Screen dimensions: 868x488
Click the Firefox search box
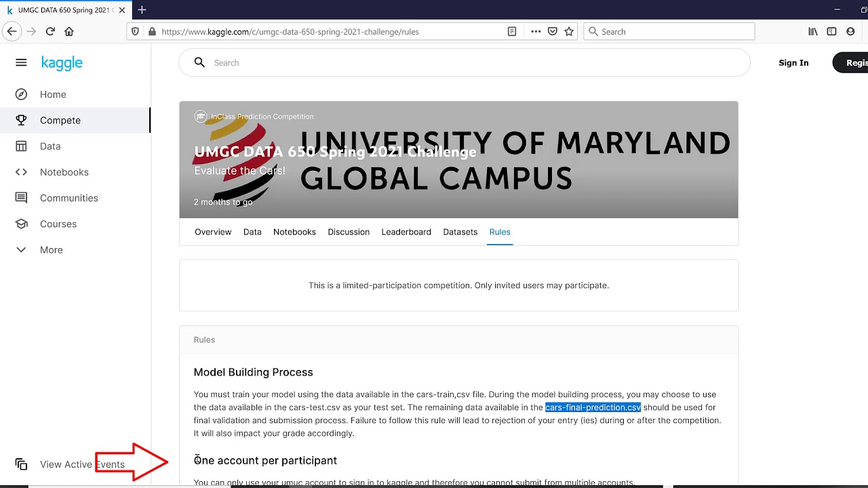tap(669, 31)
